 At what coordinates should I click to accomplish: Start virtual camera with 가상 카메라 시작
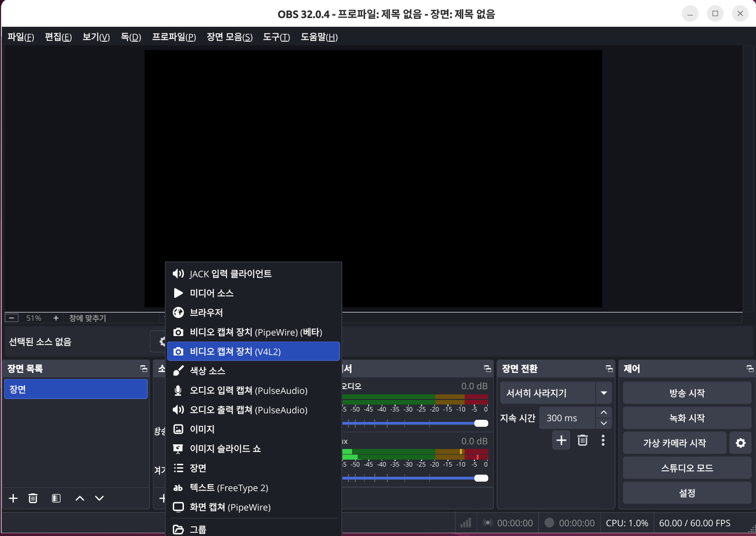pyautogui.click(x=674, y=443)
